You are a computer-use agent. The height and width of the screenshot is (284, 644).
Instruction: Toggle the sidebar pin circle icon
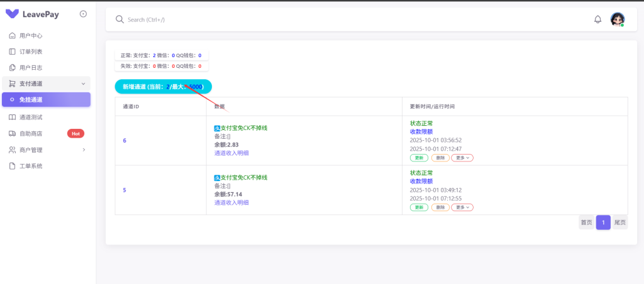tap(84, 14)
